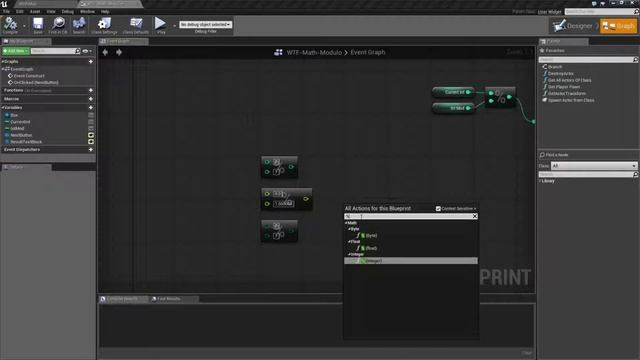The image size is (640, 360).
Task: Click the Find a Node search magnifier
Action: point(635,174)
